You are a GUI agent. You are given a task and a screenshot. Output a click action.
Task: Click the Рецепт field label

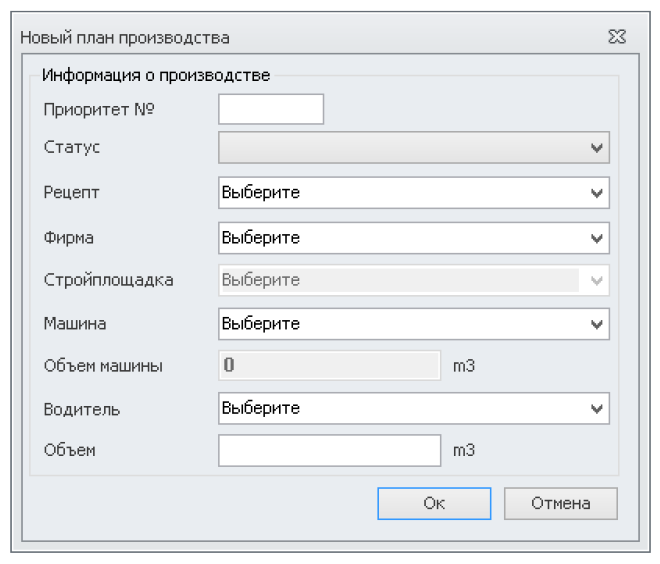(x=72, y=192)
